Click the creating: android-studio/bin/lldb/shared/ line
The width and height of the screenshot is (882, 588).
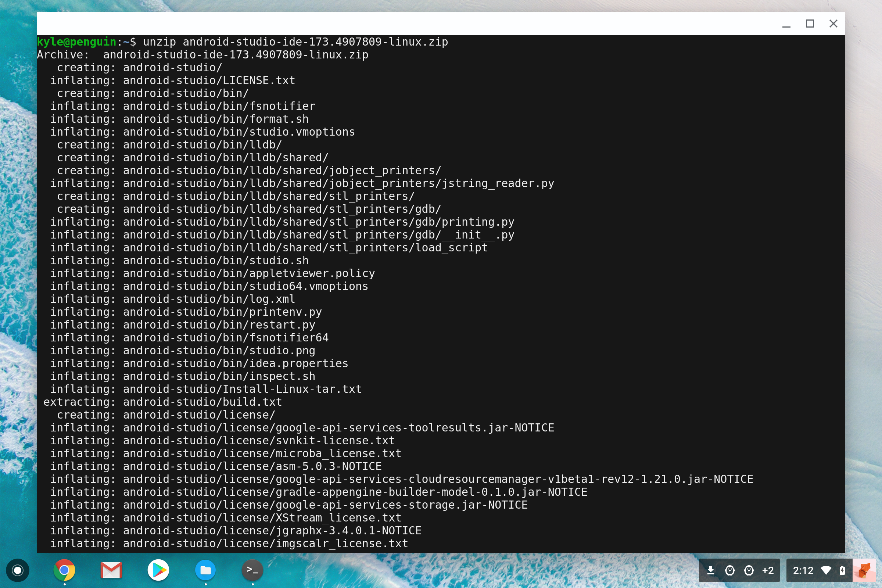click(193, 158)
